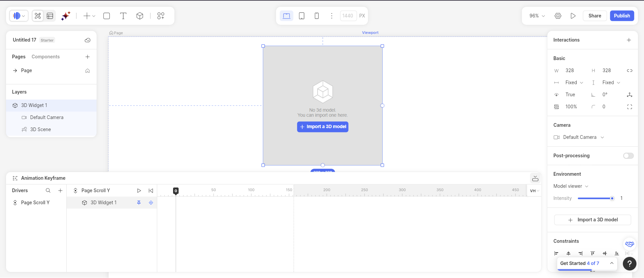Switch to the CMS table view icon
The height and width of the screenshot is (278, 644).
[x=50, y=16]
